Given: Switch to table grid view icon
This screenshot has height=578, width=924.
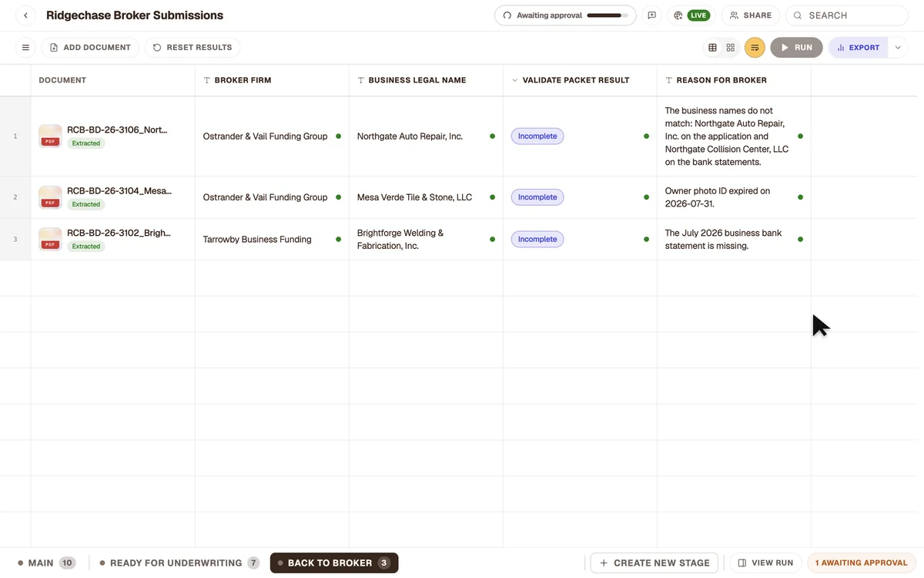Looking at the screenshot, I should pyautogui.click(x=712, y=48).
